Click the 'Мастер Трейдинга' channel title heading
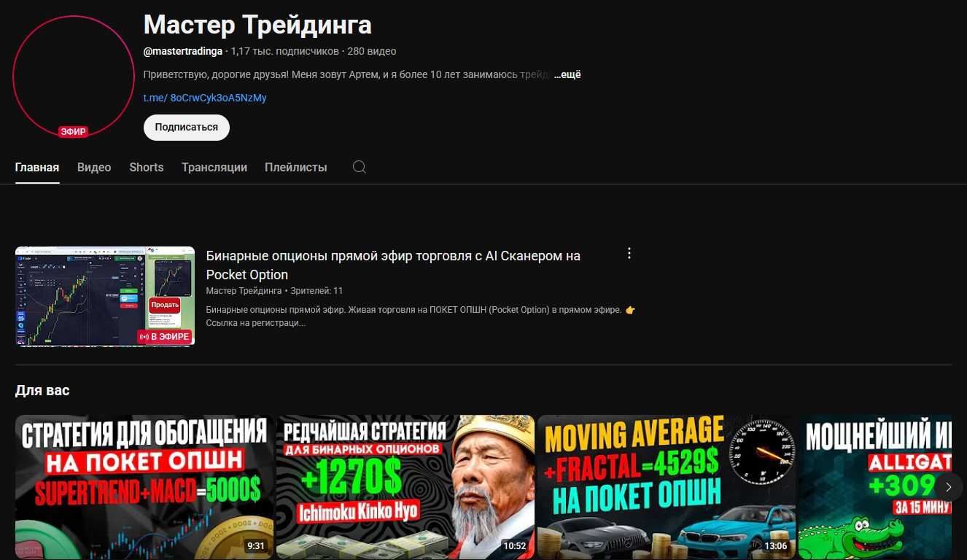This screenshot has width=967, height=560. [x=257, y=25]
